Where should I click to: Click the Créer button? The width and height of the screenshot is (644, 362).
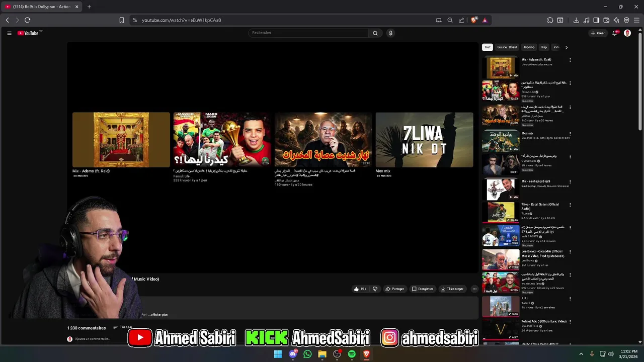click(598, 33)
